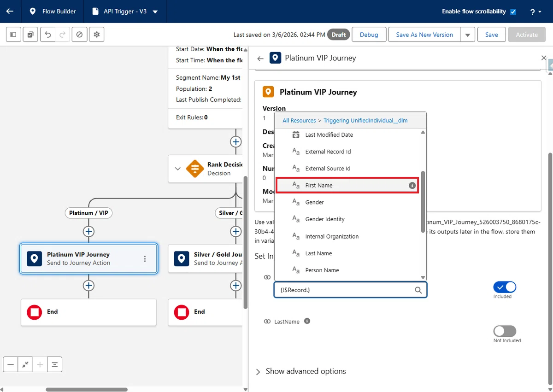553x392 pixels.
Task: Select First Name field
Action: 347,185
